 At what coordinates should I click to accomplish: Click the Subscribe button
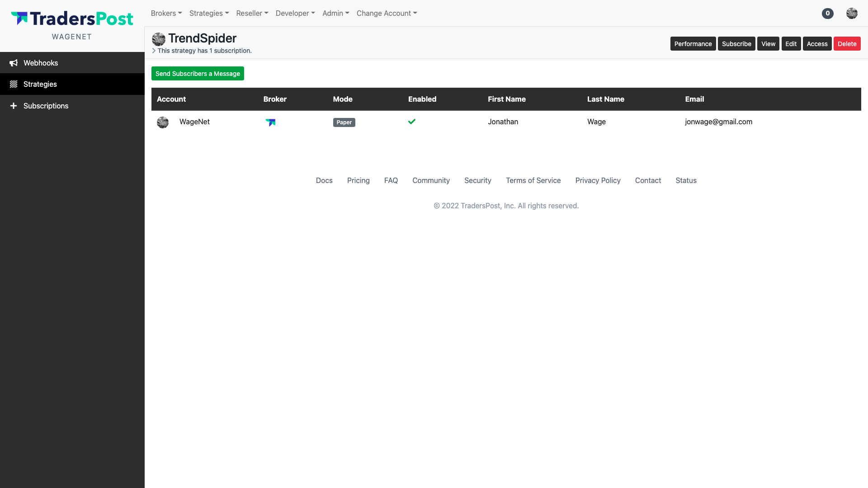click(736, 44)
